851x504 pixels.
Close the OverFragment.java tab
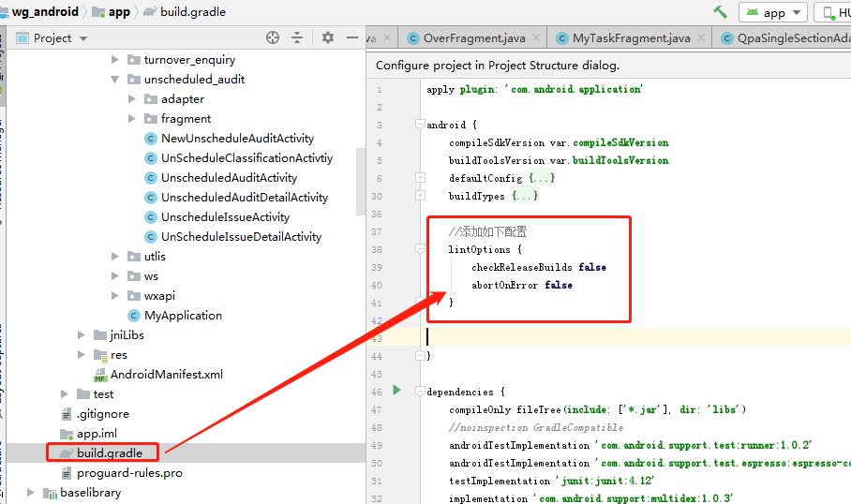(x=536, y=37)
